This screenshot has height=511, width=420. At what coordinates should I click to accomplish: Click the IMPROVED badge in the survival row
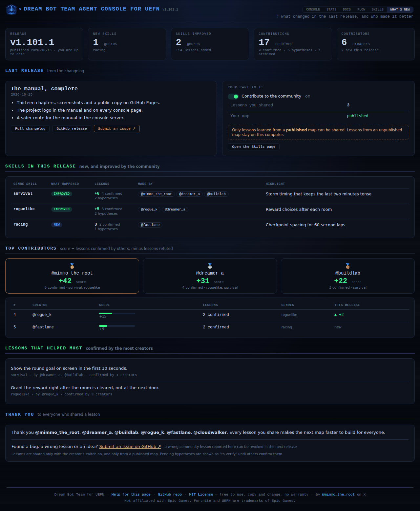coord(62,194)
